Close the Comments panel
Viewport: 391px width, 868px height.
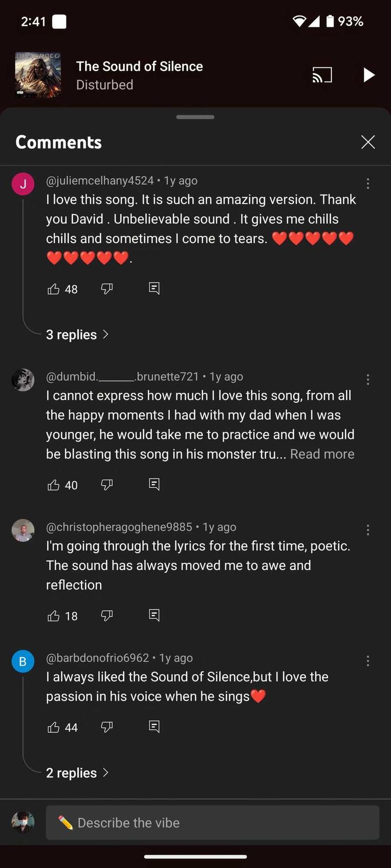coord(368,142)
